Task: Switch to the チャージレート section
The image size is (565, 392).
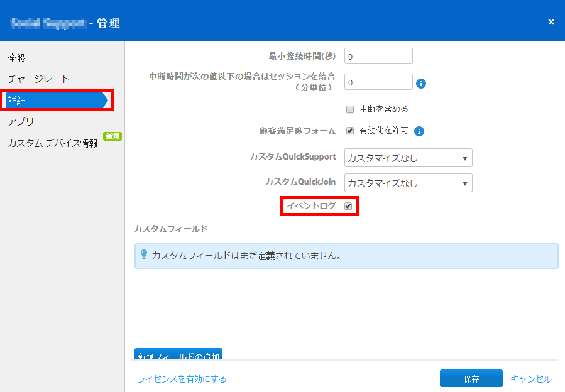Action: click(38, 79)
